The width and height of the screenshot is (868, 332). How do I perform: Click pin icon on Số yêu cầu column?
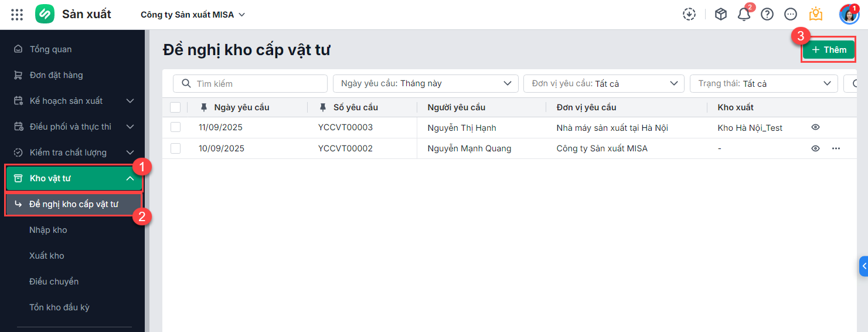click(323, 107)
